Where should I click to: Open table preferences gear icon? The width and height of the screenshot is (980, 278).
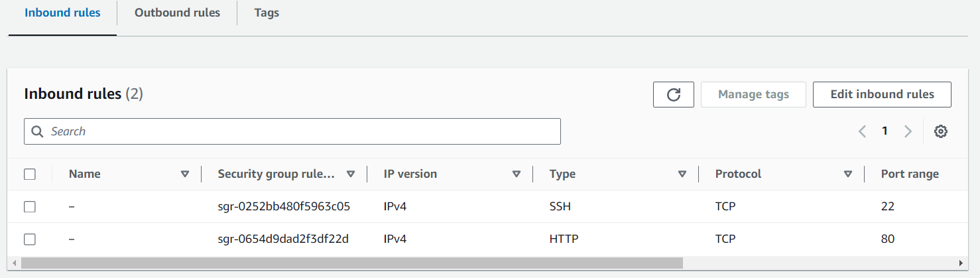point(940,131)
